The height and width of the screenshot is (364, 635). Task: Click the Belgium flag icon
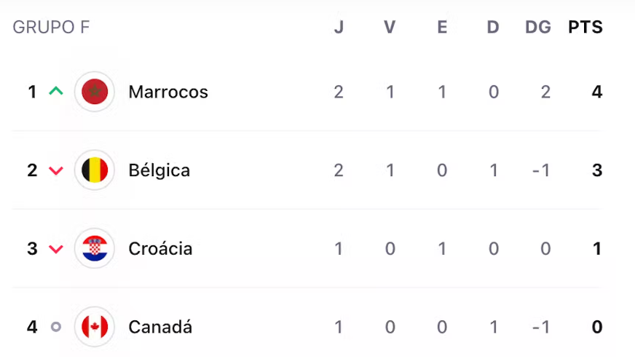(x=95, y=170)
